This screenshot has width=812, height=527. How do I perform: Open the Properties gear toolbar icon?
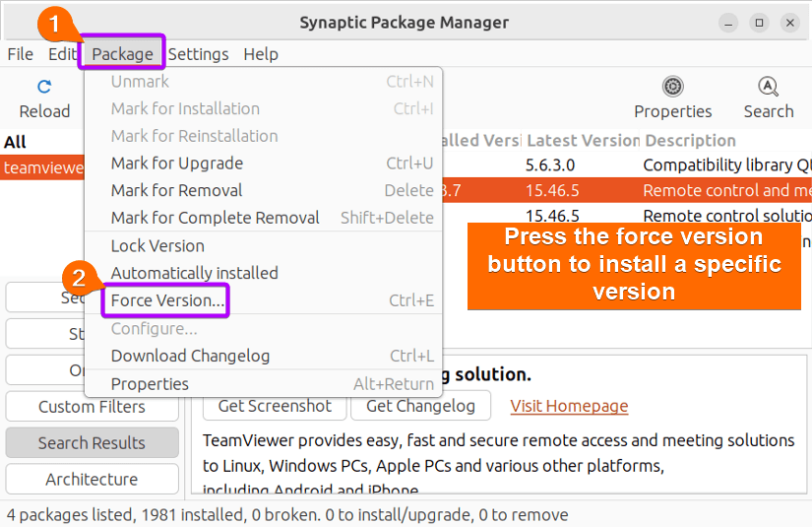(672, 87)
